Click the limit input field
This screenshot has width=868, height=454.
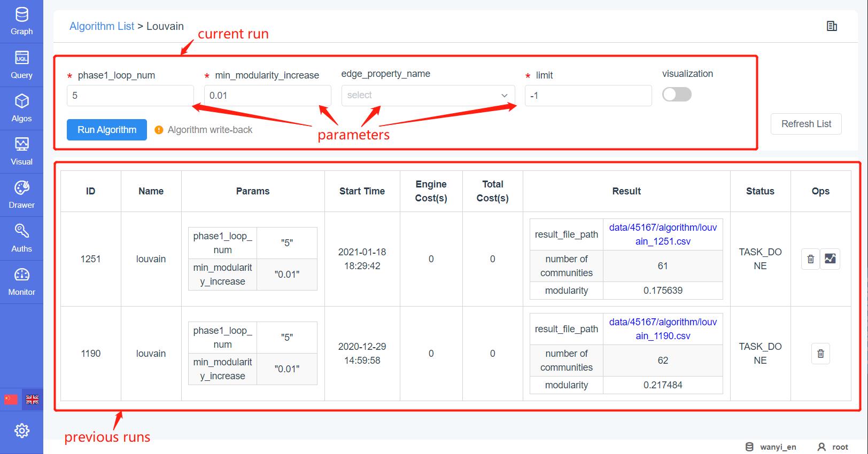pyautogui.click(x=588, y=96)
